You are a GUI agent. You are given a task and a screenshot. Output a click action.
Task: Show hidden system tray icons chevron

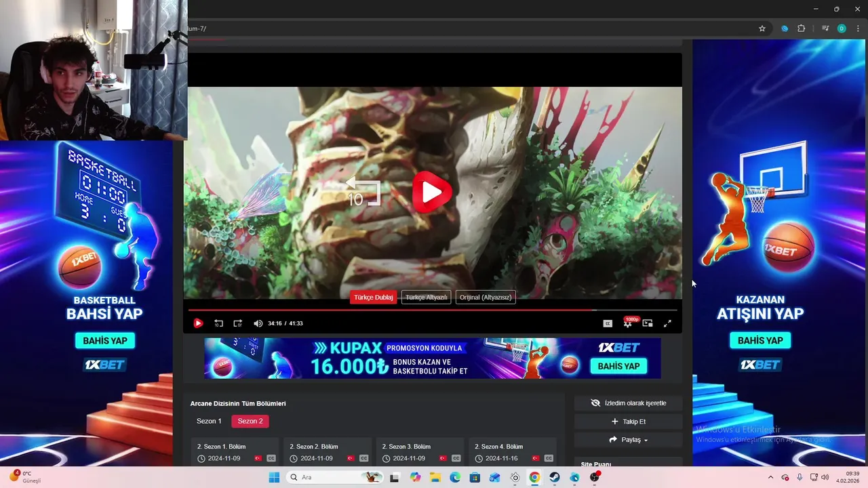pos(770,477)
